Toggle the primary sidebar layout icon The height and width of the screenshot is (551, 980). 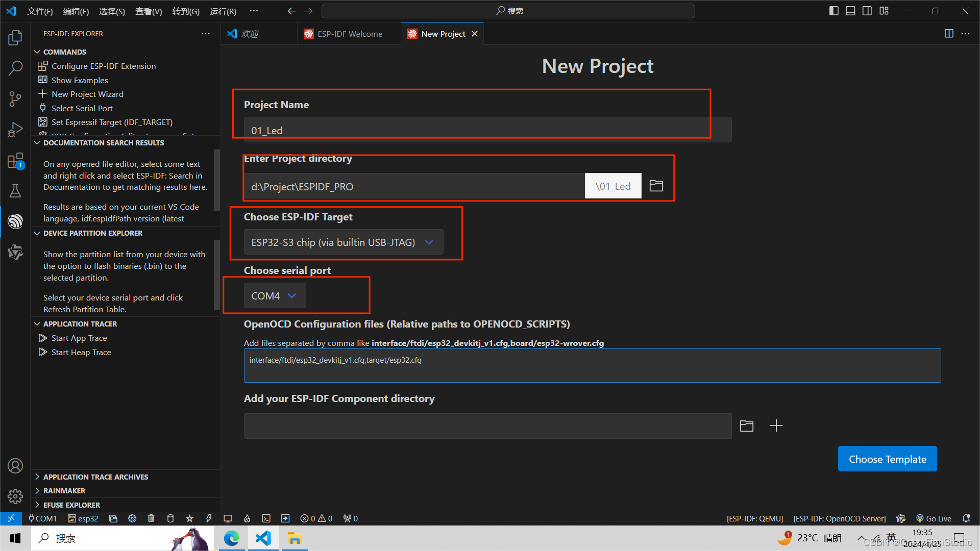pyautogui.click(x=834, y=11)
